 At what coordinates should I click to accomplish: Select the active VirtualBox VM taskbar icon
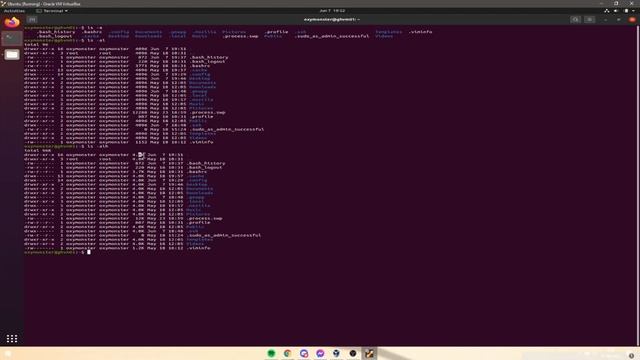pyautogui.click(x=369, y=353)
